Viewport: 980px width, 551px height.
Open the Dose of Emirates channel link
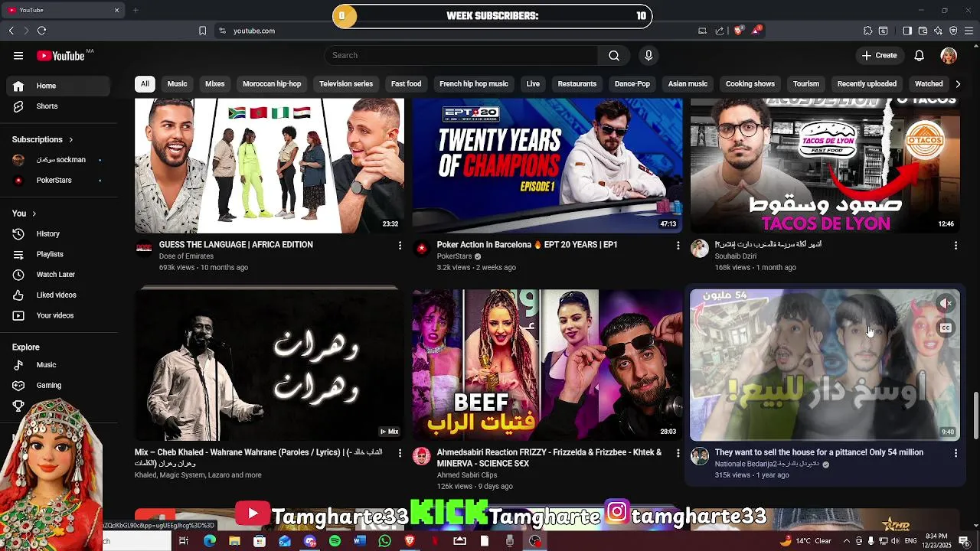[x=186, y=256]
